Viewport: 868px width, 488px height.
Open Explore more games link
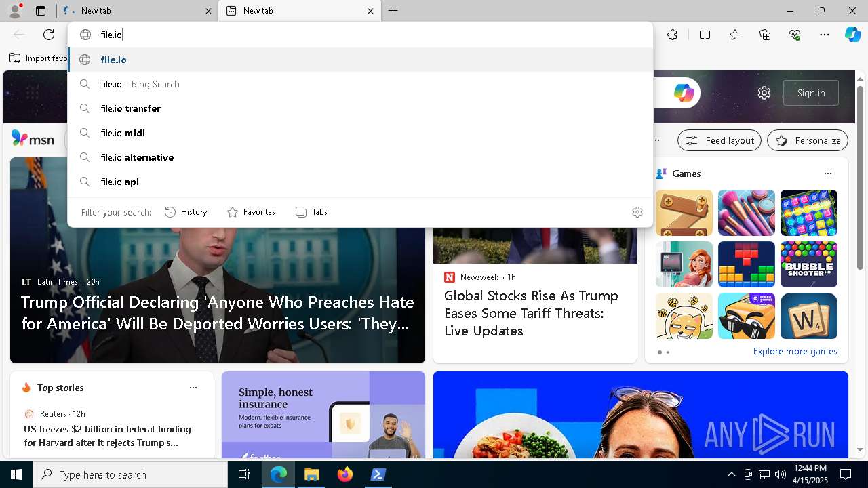(x=795, y=351)
